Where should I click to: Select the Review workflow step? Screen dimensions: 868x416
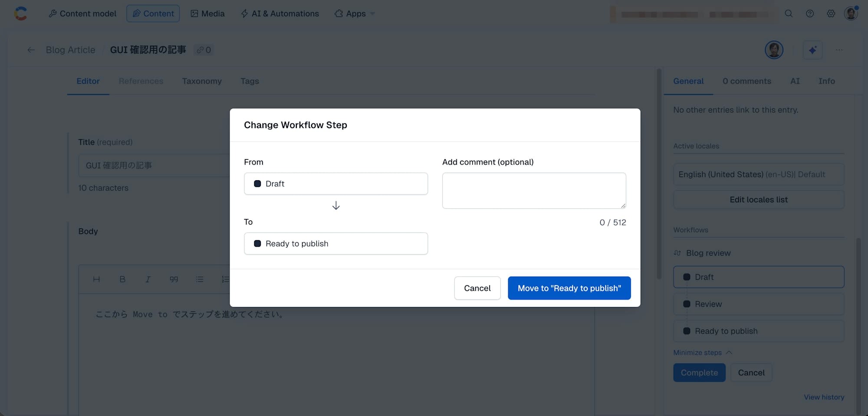pyautogui.click(x=759, y=304)
